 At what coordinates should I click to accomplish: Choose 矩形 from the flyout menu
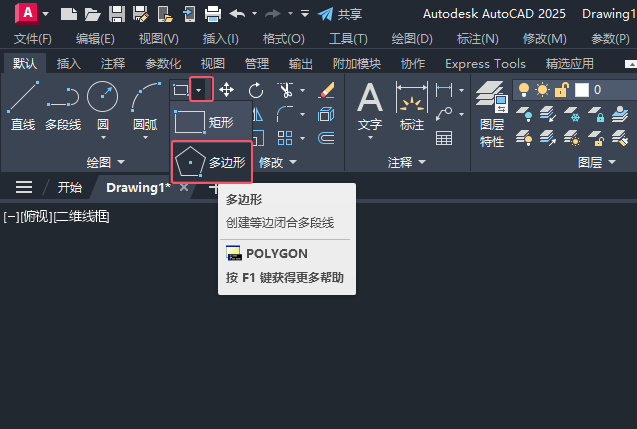210,122
